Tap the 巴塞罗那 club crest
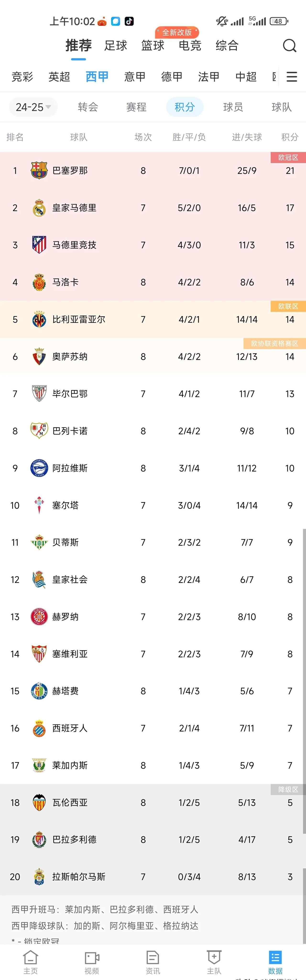Image resolution: width=306 pixels, height=980 pixels. pos(39,171)
